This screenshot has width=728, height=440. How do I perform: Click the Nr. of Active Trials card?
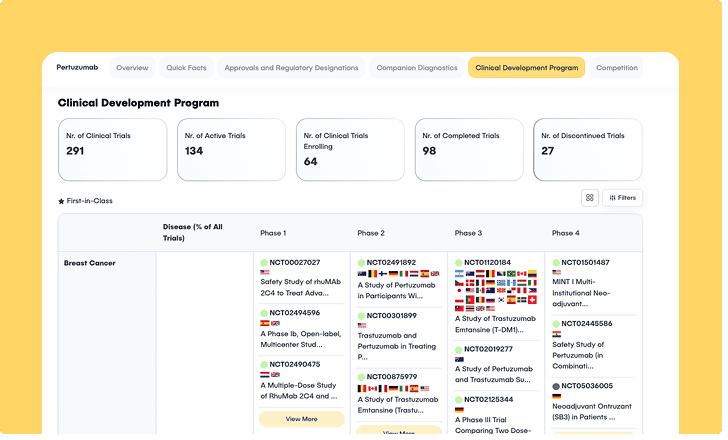point(231,149)
